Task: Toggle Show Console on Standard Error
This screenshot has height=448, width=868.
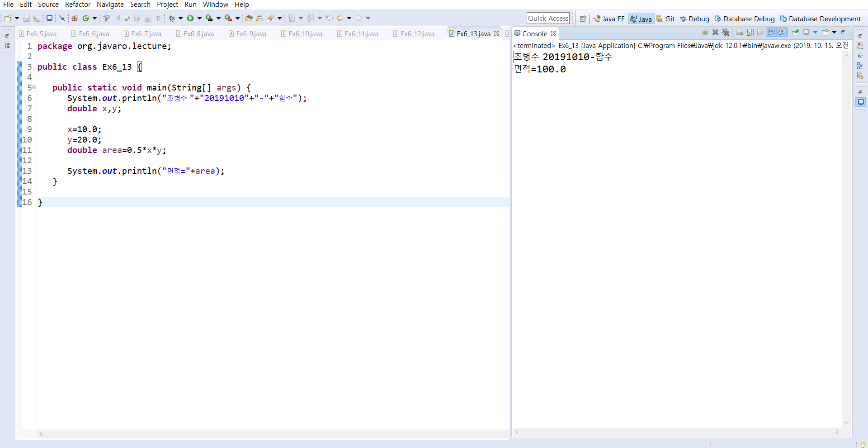Action: (782, 32)
